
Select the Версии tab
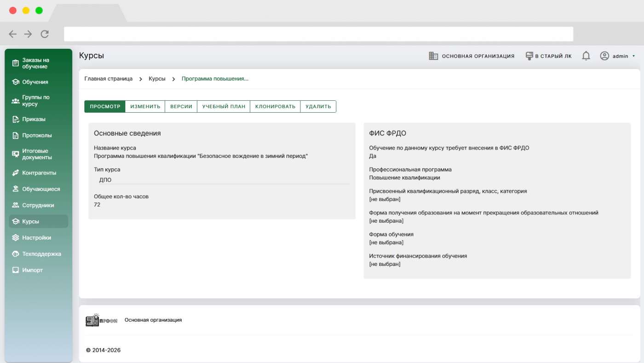pyautogui.click(x=181, y=106)
